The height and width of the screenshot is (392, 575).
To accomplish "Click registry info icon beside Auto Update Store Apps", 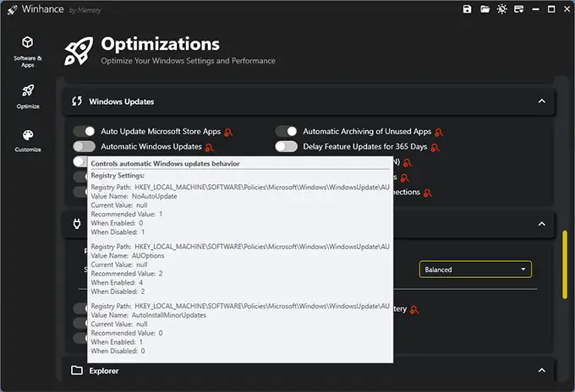I will pyautogui.click(x=228, y=133).
